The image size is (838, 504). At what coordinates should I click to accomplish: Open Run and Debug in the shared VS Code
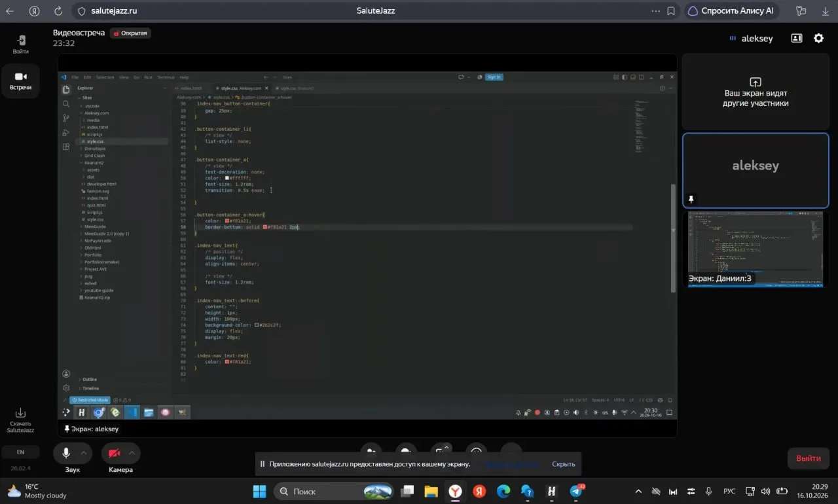coord(66,133)
